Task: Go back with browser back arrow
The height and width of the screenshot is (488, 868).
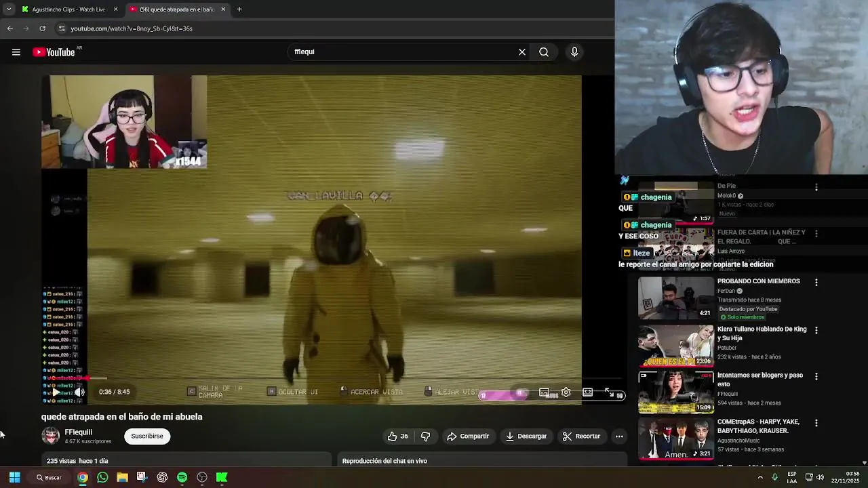Action: tap(10, 28)
